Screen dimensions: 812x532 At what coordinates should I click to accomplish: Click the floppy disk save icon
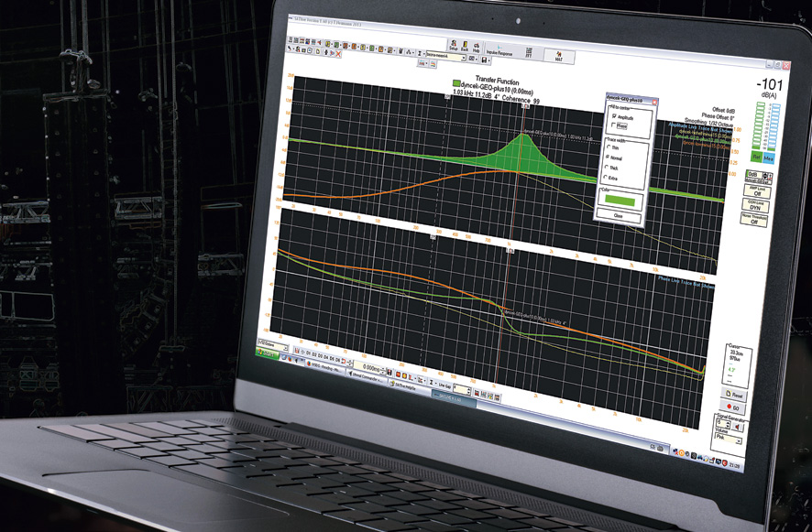click(484, 60)
